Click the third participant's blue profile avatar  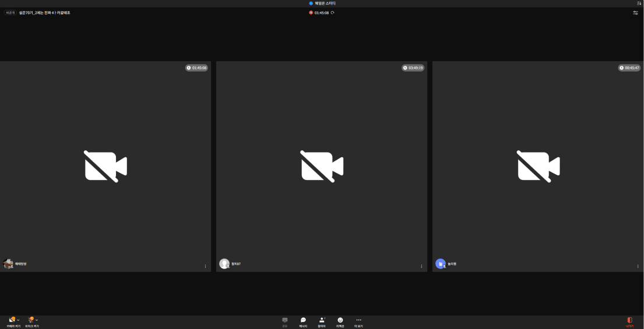[441, 264]
